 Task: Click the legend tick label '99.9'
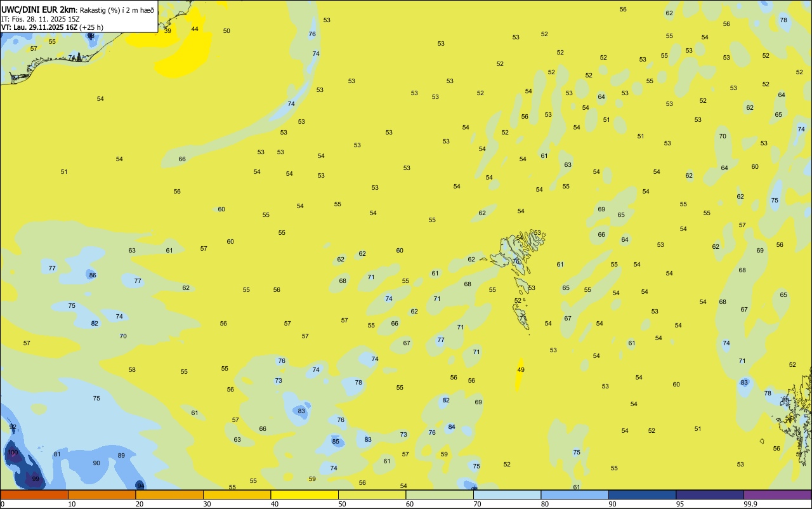click(750, 504)
